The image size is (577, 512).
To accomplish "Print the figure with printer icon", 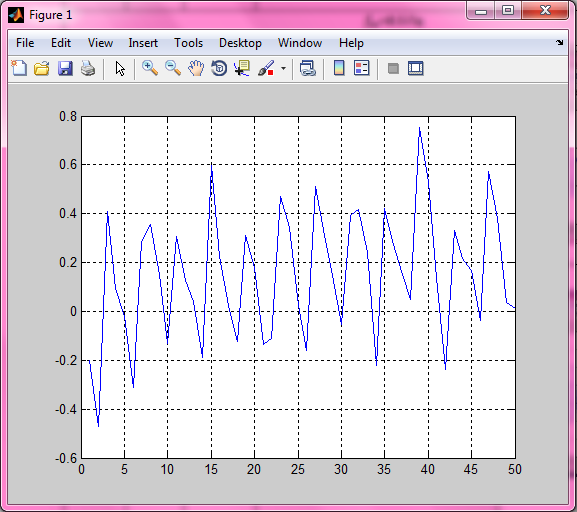I will point(88,68).
